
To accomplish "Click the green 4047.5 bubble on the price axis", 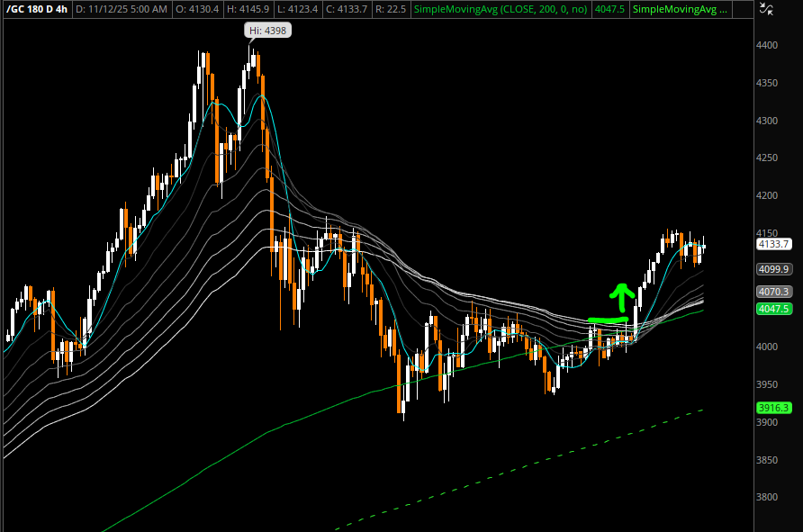I will coord(773,309).
